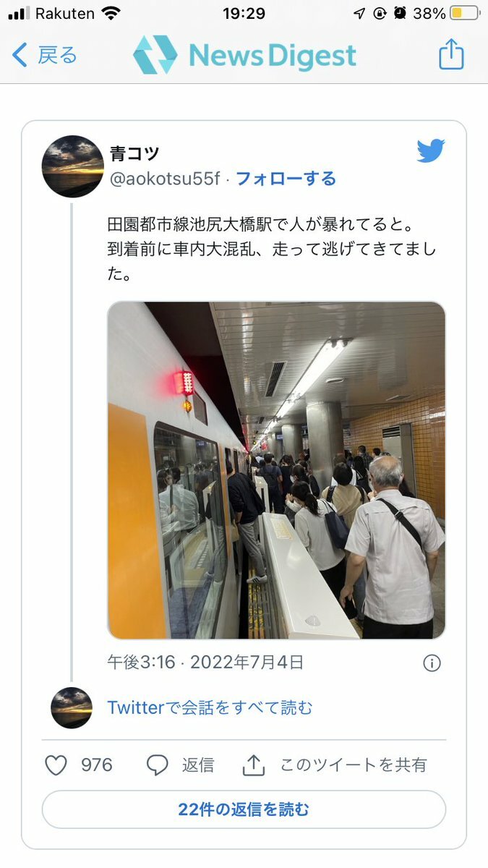Open the Twitter bird icon
488x868 pixels.
point(431,151)
